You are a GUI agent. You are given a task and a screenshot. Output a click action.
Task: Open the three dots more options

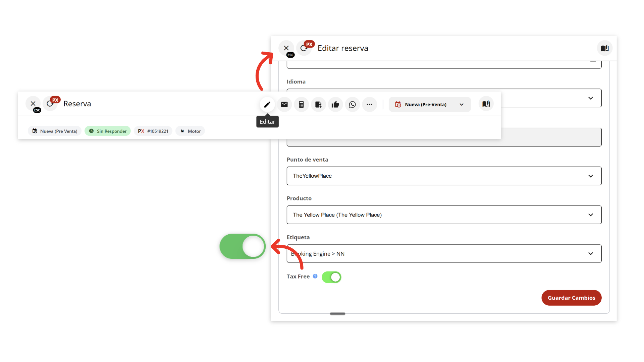[369, 105]
